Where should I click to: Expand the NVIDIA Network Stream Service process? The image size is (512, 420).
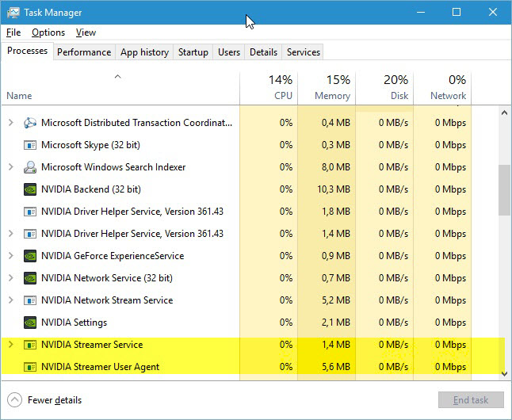(11, 300)
